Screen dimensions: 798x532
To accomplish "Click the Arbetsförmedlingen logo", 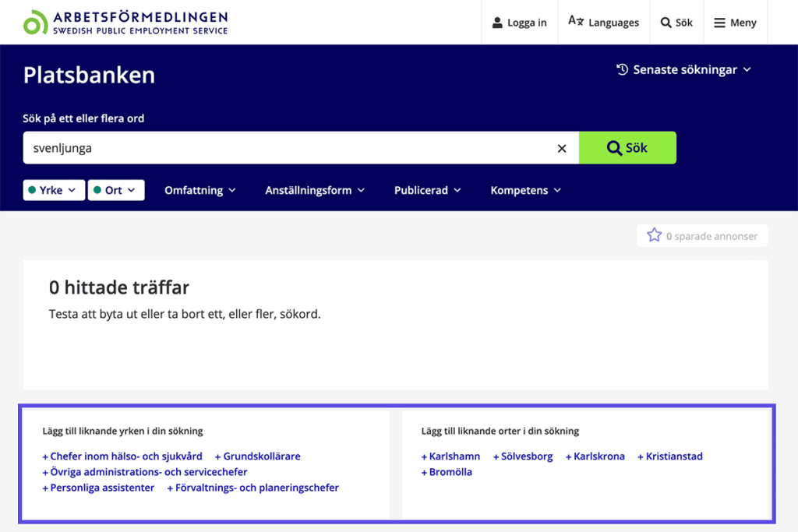I will coord(125,23).
